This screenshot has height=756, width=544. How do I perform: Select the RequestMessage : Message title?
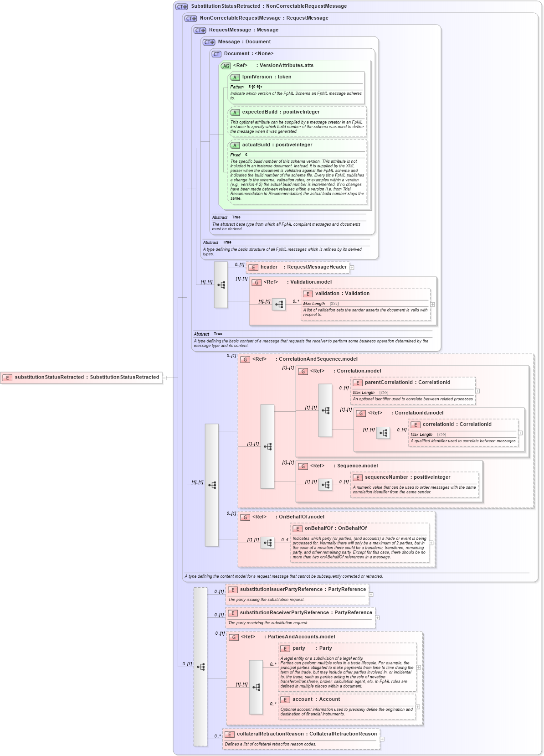point(243,30)
